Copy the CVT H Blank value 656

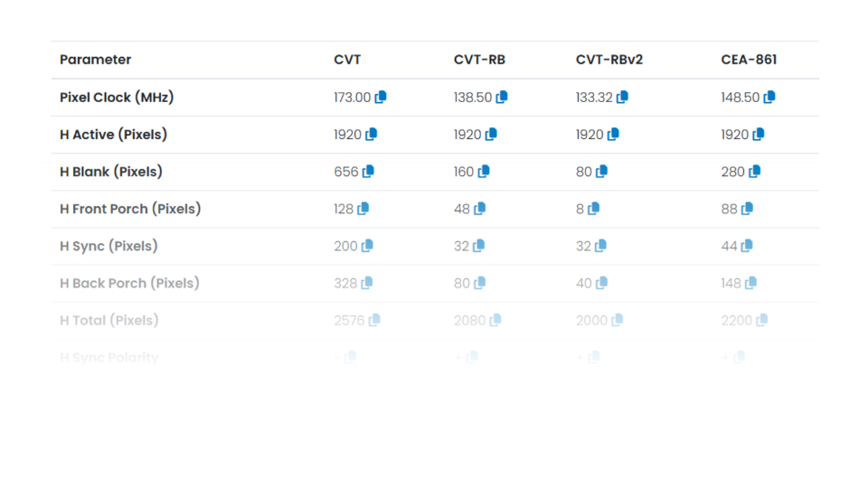[368, 171]
